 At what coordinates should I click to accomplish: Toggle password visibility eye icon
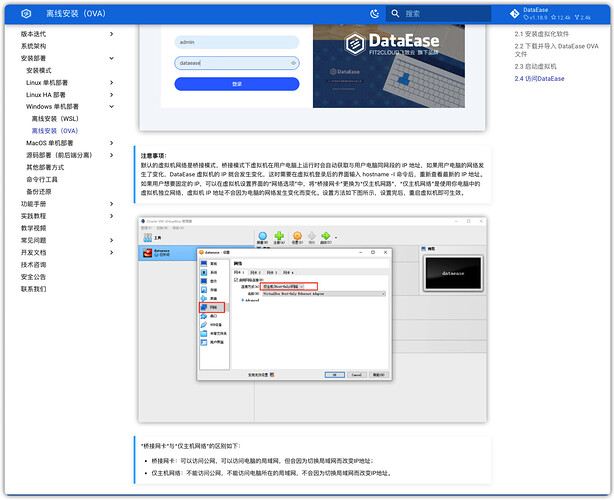click(293, 63)
